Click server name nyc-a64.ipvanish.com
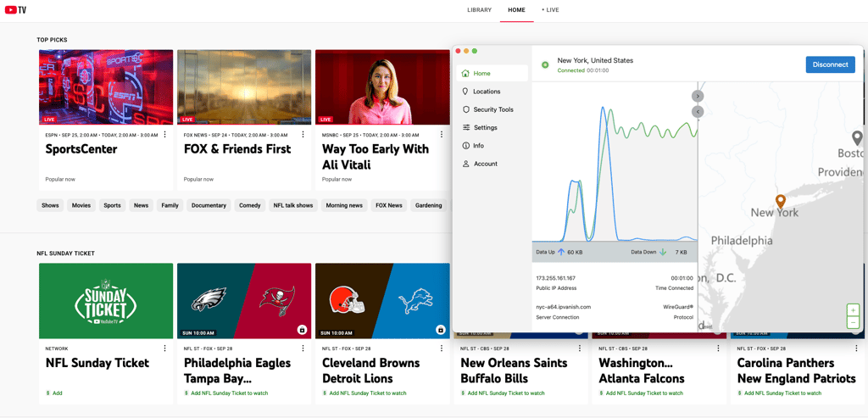The width and height of the screenshot is (868, 418). pyautogui.click(x=564, y=307)
